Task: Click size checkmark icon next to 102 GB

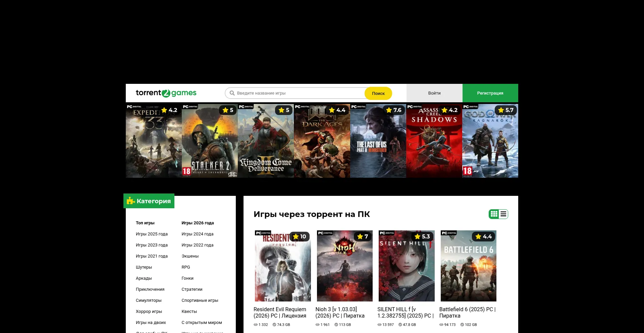Action: tap(462, 325)
